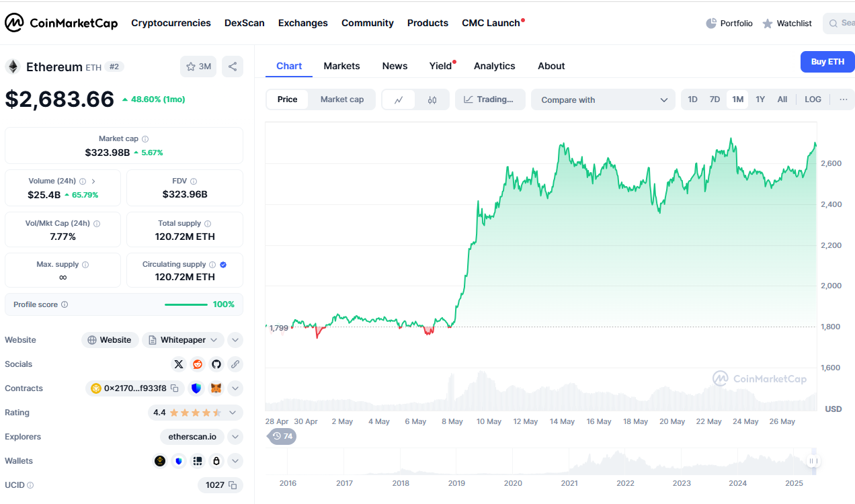Click the Ethereum diamond logo
This screenshot has width=855, height=504.
(13, 67)
